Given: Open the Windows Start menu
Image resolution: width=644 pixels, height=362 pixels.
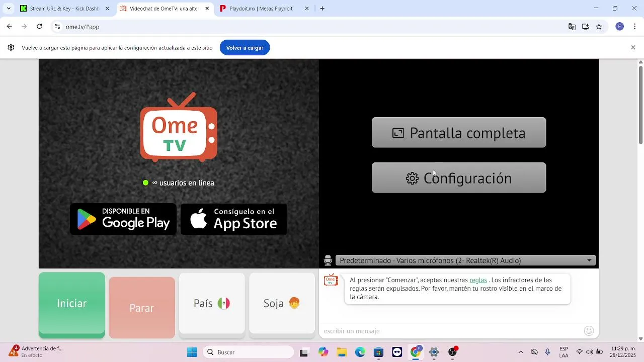Looking at the screenshot, I should click(x=192, y=352).
